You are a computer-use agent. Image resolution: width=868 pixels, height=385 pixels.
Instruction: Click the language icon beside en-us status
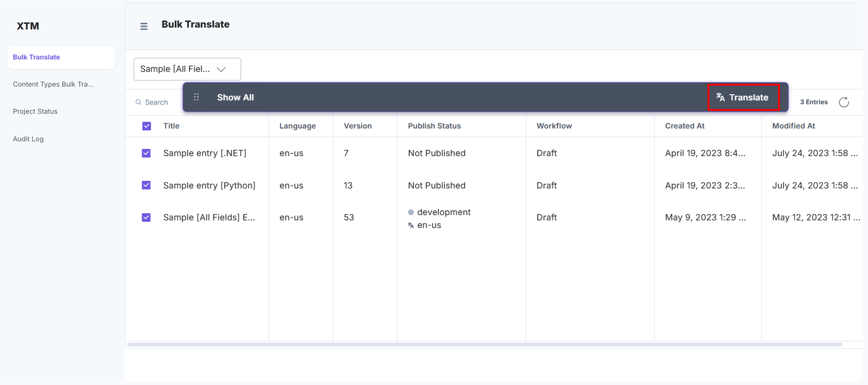(x=411, y=225)
